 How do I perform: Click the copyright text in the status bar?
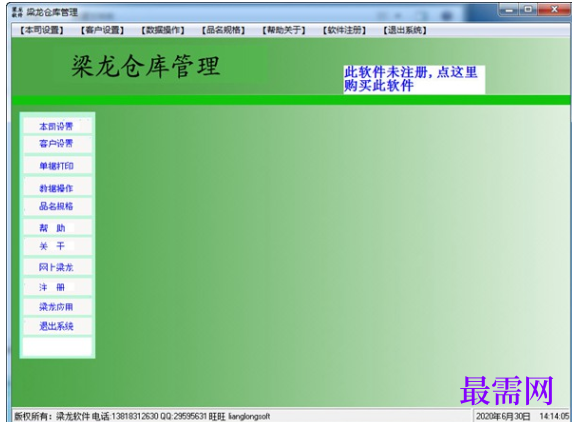(x=142, y=416)
